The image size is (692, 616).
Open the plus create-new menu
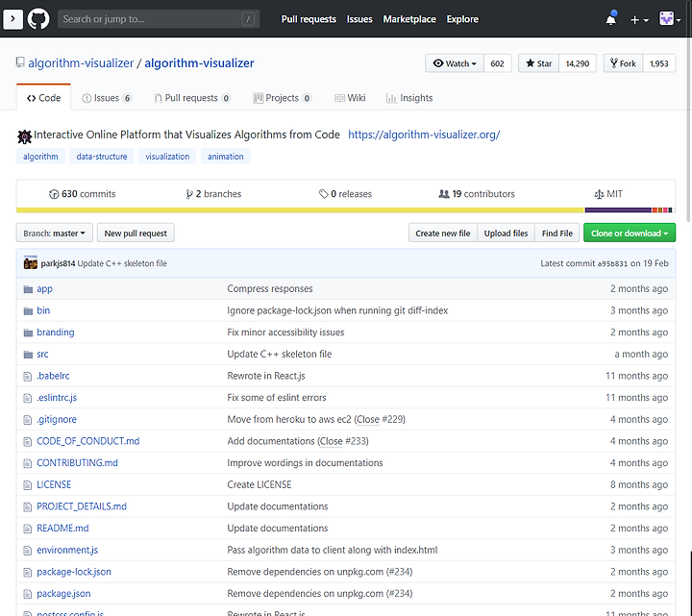(x=638, y=20)
